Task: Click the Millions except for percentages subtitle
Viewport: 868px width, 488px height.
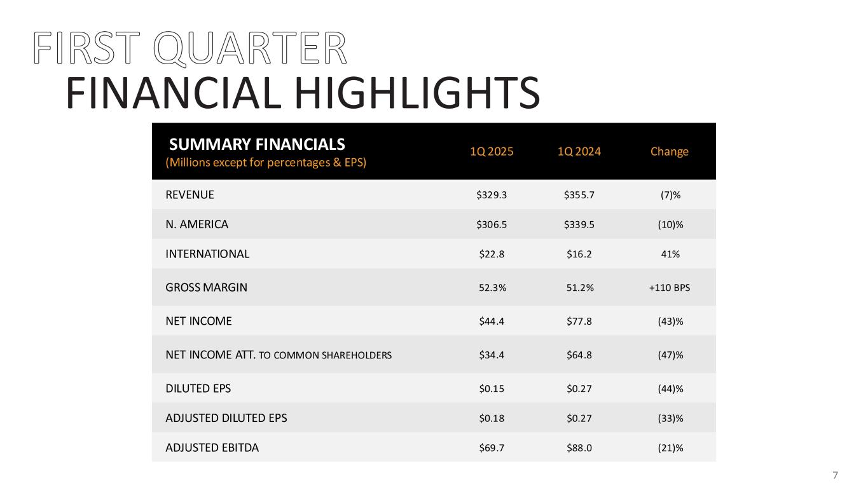Action: pos(266,163)
